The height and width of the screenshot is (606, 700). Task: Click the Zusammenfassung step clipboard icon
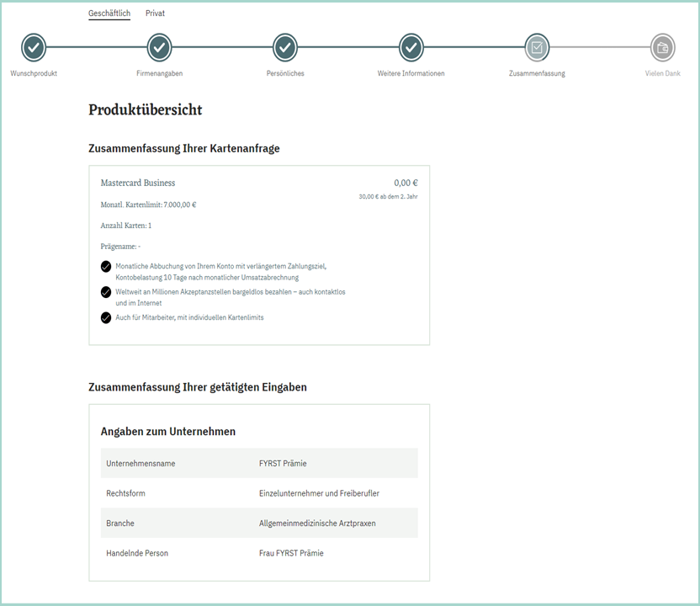(x=537, y=48)
